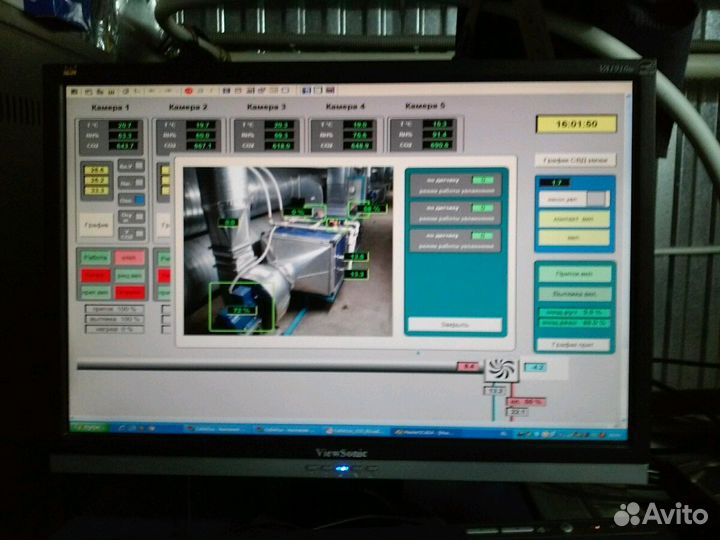
Task: Toggle the blue indicator switch in Камера 1
Action: [138, 199]
